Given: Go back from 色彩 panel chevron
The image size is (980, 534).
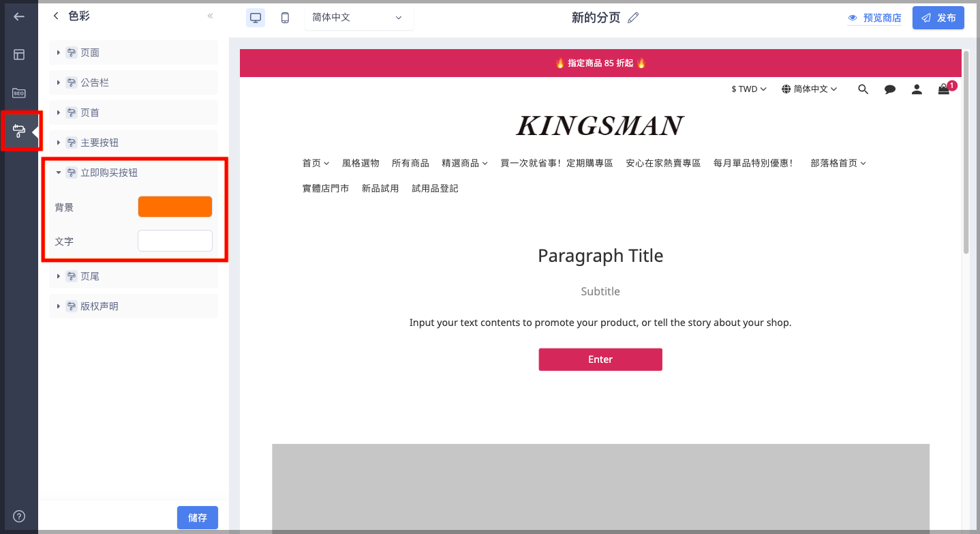Looking at the screenshot, I should 56,16.
